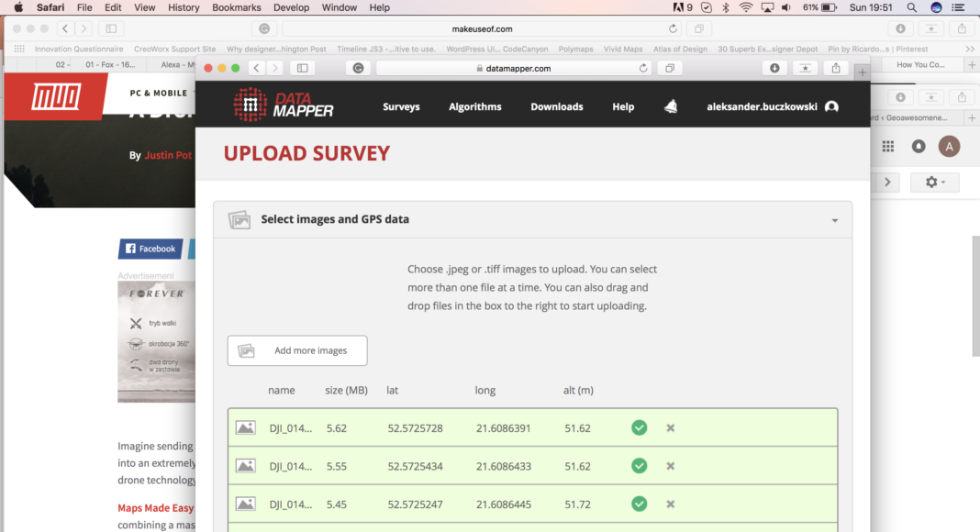Reload the datamapper.com page
Screen dimensions: 980x532
643,68
